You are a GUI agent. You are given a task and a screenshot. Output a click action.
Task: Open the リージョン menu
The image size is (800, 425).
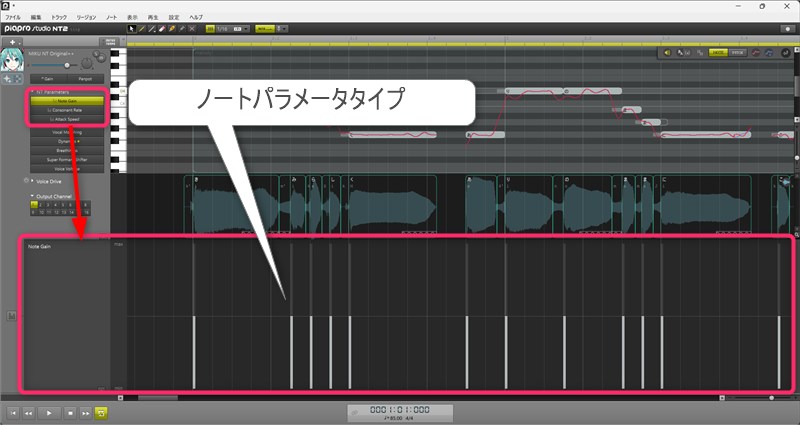point(86,17)
